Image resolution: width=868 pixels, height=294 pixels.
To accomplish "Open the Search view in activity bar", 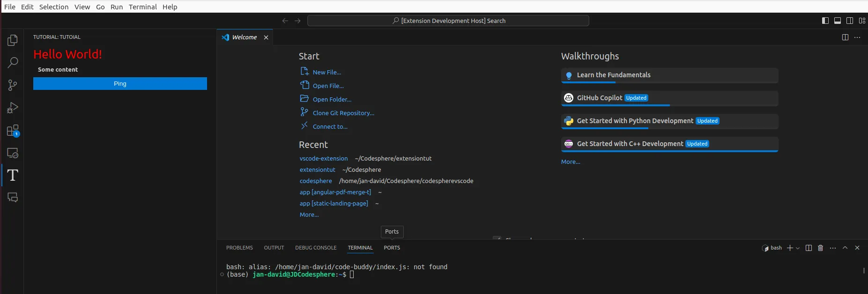I will (x=13, y=62).
